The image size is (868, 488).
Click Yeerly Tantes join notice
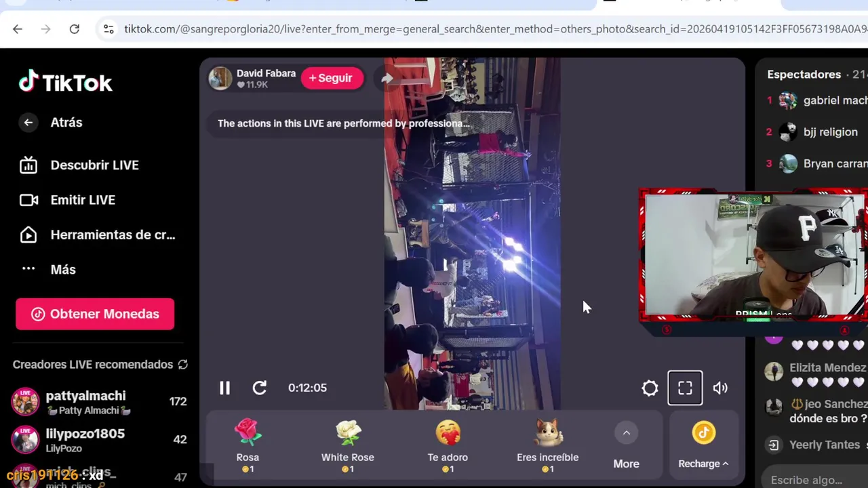825,445
